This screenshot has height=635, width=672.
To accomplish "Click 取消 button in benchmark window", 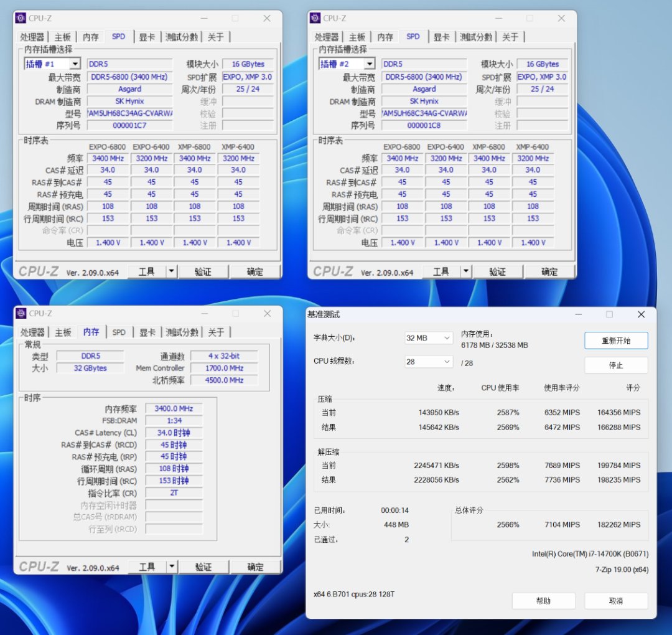I will (x=616, y=601).
